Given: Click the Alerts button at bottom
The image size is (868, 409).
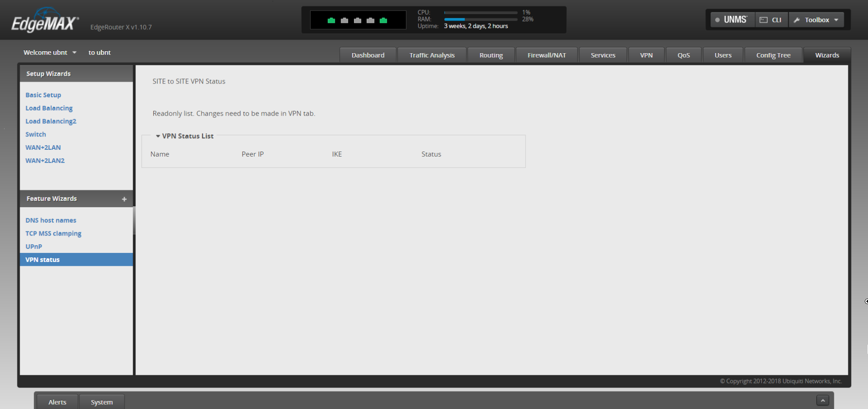Looking at the screenshot, I should [x=57, y=402].
